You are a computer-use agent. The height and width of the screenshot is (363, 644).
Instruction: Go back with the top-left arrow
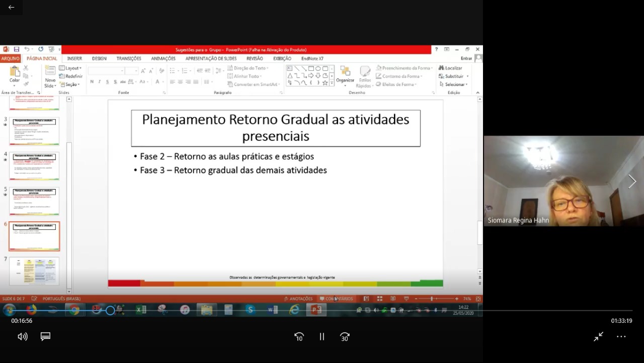coord(11,7)
